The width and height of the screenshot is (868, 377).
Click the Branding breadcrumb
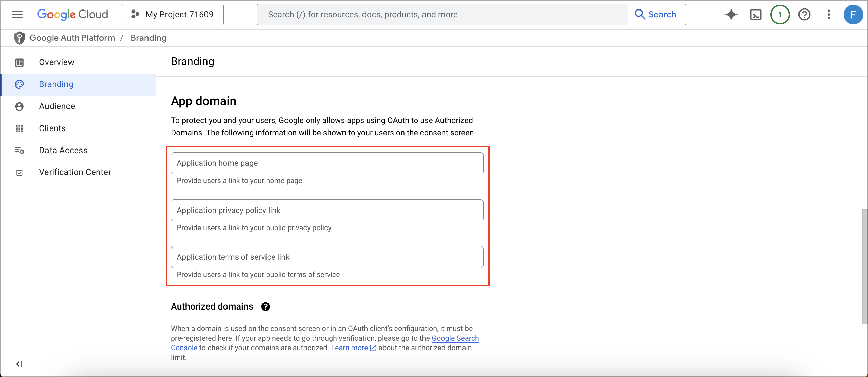[x=149, y=38]
